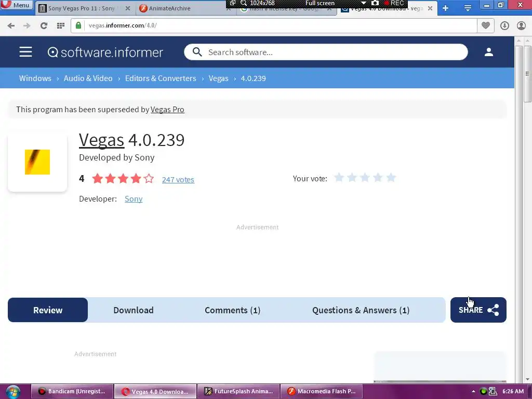Bookmark page with the heart icon

pyautogui.click(x=486, y=25)
